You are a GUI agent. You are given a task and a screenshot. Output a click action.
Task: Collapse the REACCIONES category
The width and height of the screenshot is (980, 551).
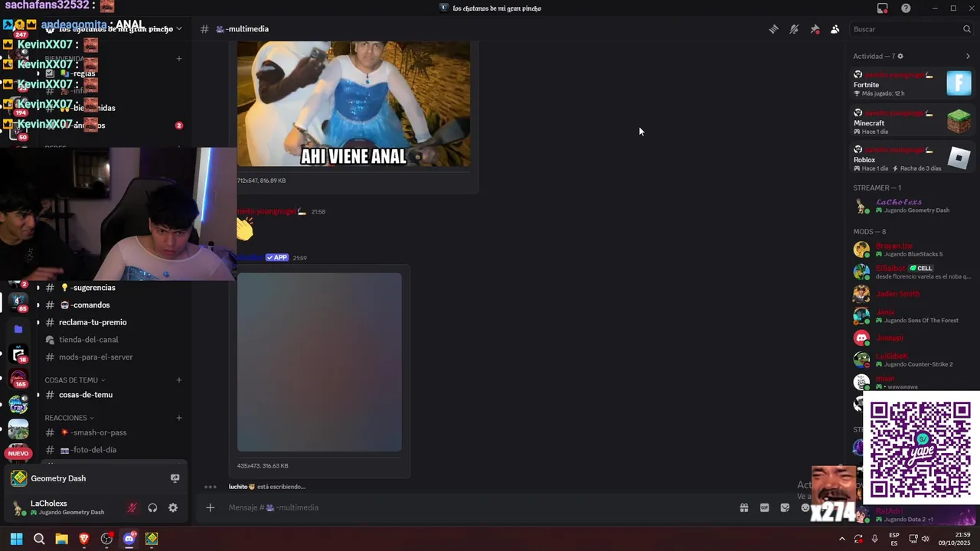[x=69, y=418]
